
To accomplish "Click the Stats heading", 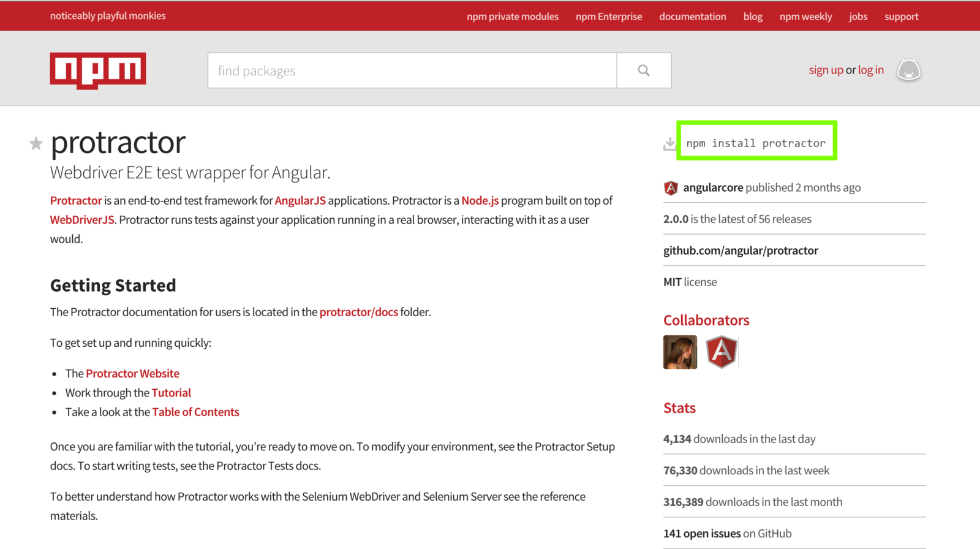I will [x=679, y=408].
